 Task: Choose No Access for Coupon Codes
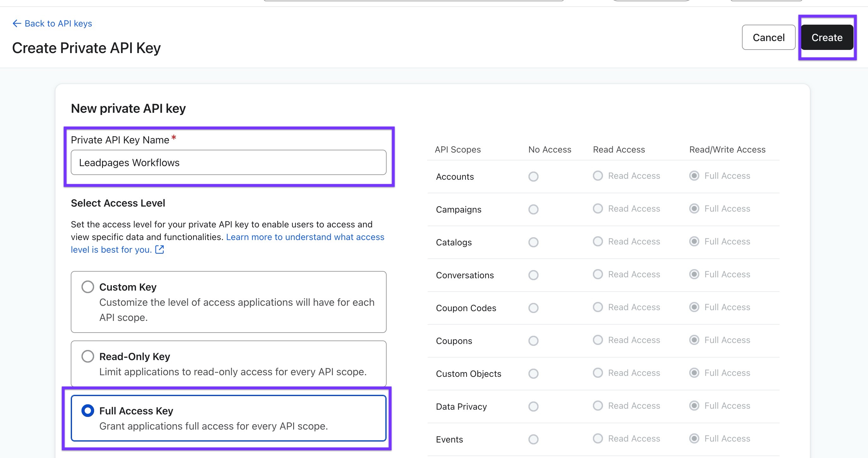pos(533,308)
